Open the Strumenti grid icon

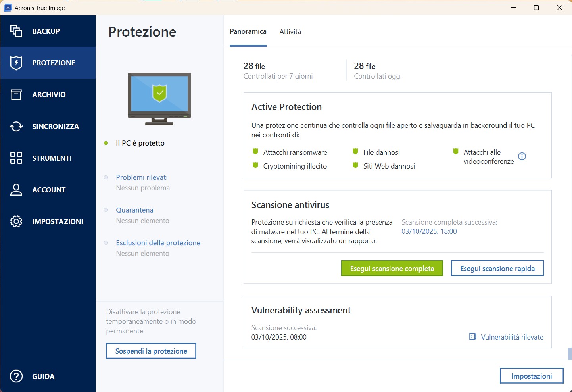(16, 158)
